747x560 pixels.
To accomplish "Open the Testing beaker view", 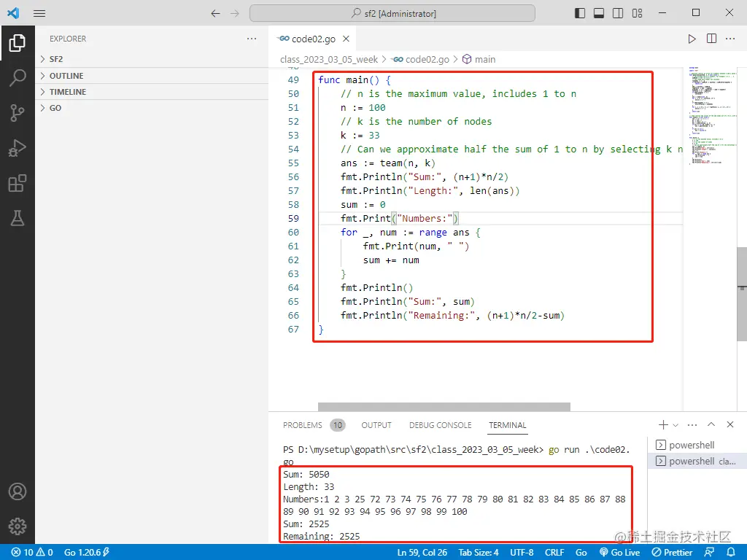I will 18,219.
